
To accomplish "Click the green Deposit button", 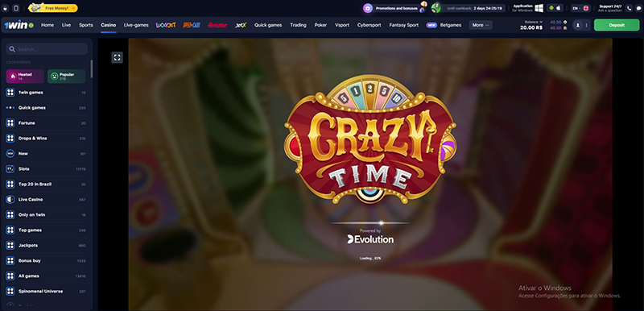I will (617, 25).
